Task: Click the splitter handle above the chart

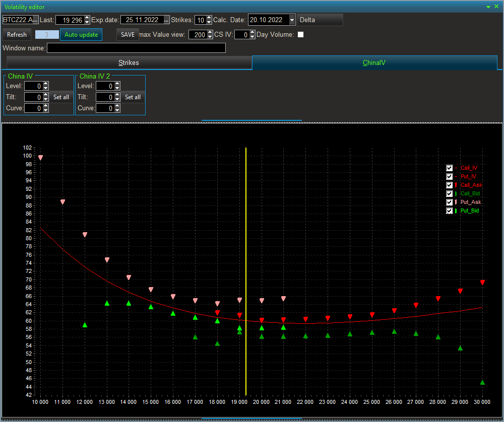Action: point(251,120)
